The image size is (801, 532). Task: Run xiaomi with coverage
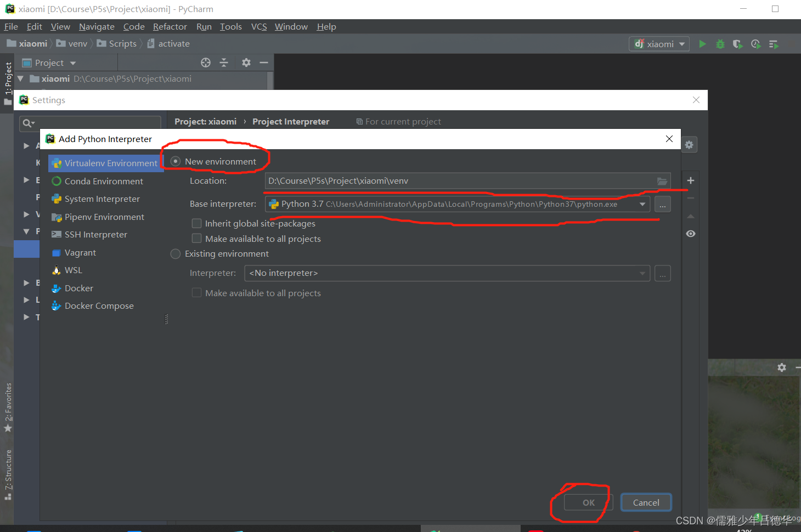tap(738, 44)
